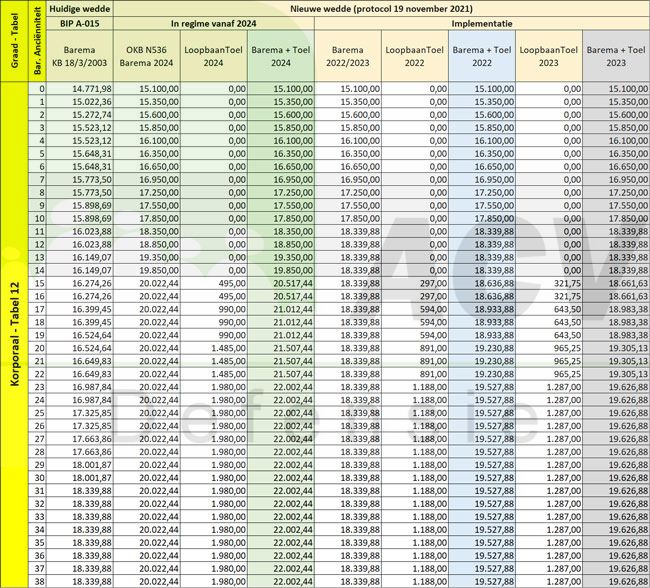
Task: Click the 'Barema + Toel 2022' column header
Action: click(482, 56)
